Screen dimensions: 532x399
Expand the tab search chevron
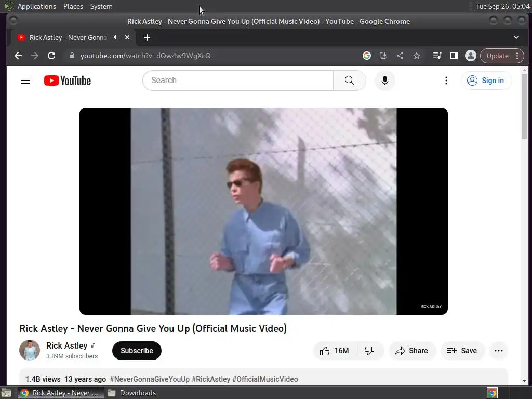tap(516, 37)
